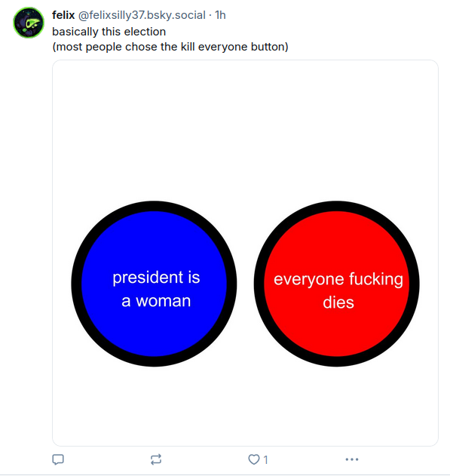This screenshot has width=450, height=476.
Task: Click the word 'dies' in the red circle
Action: 338,302
